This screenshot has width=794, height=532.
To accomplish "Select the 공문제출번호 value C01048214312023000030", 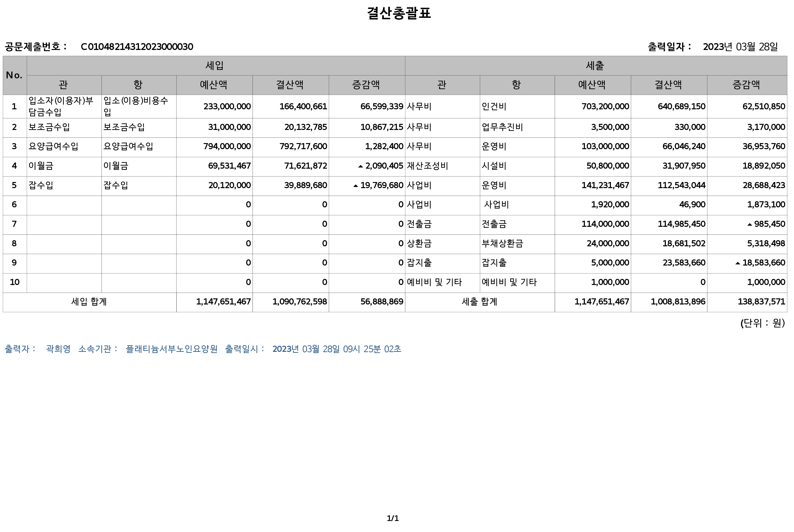I will pos(137,47).
